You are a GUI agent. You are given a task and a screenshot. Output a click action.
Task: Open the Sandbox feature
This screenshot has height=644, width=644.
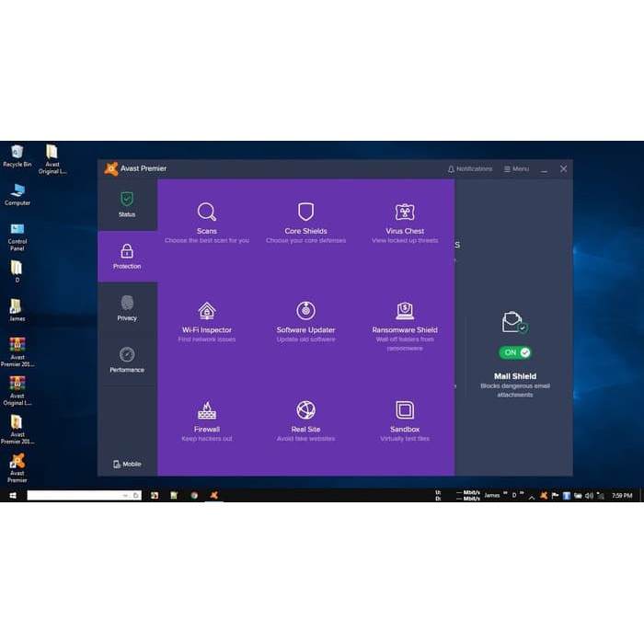tap(405, 421)
